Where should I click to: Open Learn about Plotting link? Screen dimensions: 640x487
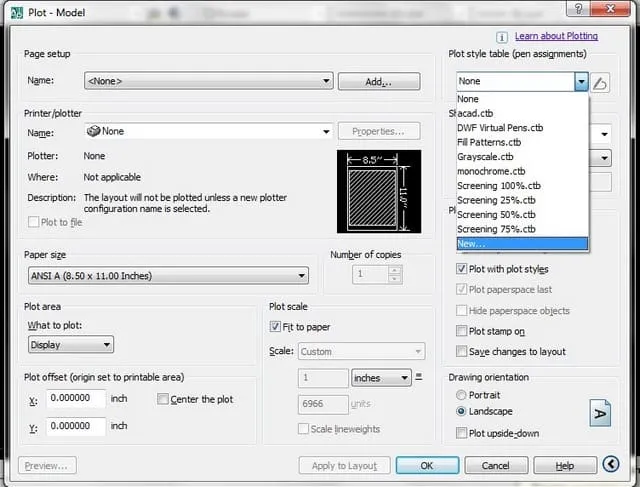[x=556, y=36]
